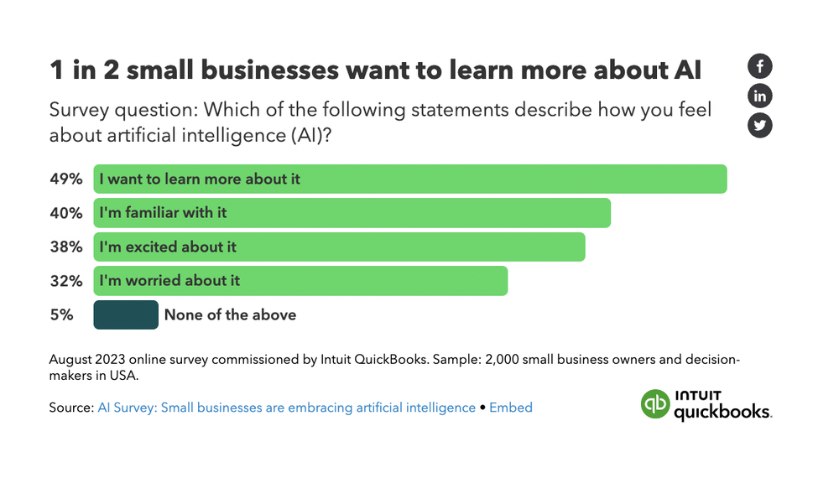839x504 pixels.
Task: Click the 'I'm familiar with it' bar
Action: [352, 213]
